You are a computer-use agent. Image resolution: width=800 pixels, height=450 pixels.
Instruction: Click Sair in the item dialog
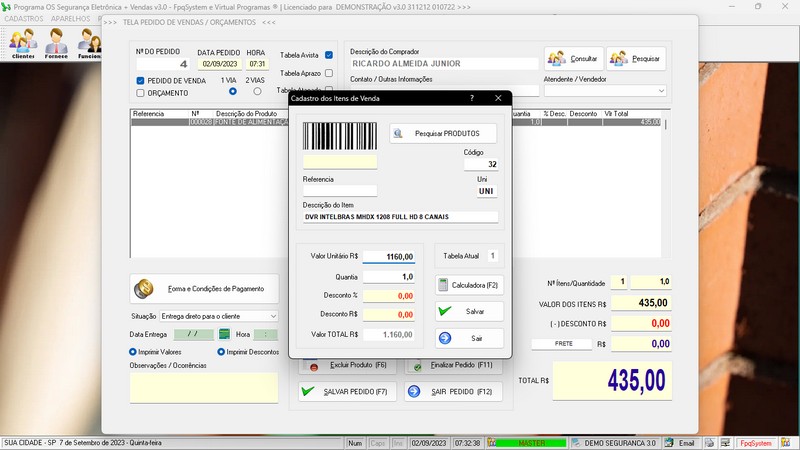[470, 338]
